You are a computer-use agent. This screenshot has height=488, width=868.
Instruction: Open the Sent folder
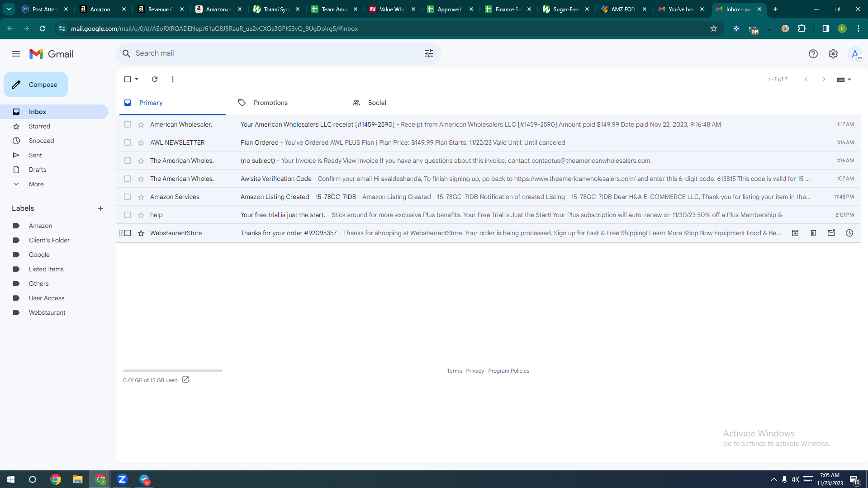tap(35, 155)
